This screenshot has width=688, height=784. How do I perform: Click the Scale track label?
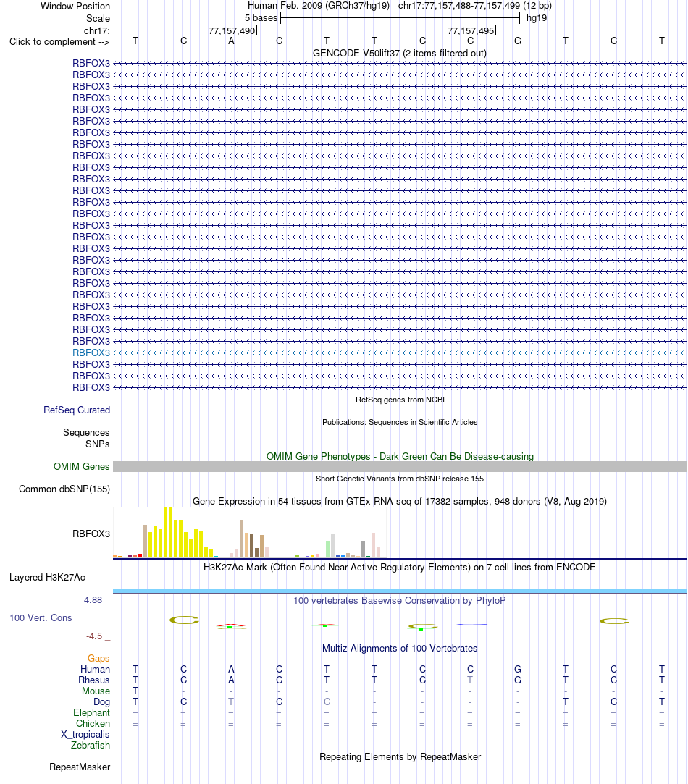98,18
